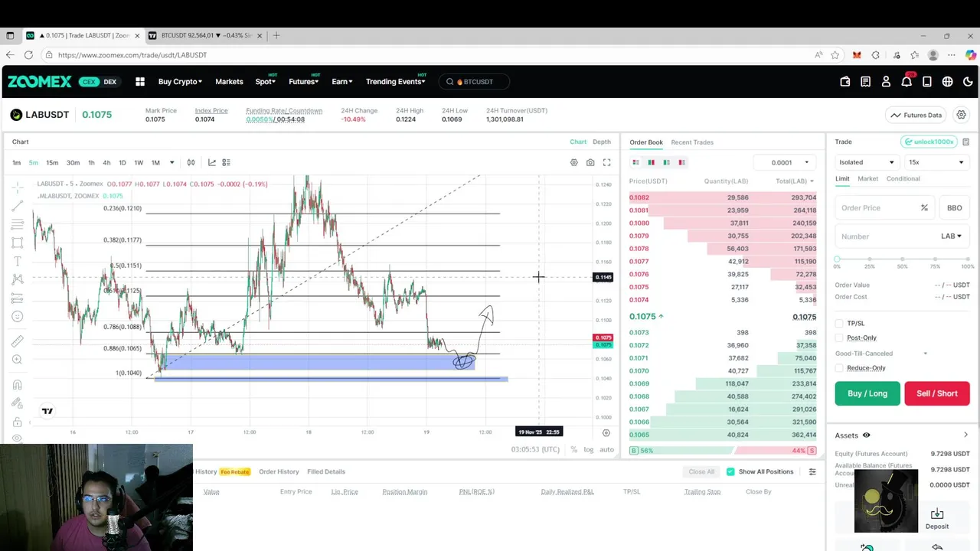
Task: Open the calculator icon in Trade panel
Action: [965, 142]
